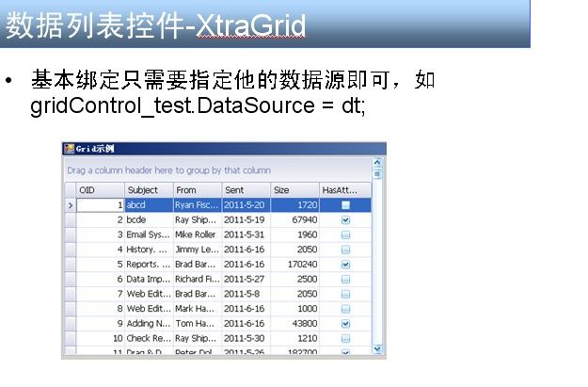Select Size cell '67940'

tap(294, 220)
